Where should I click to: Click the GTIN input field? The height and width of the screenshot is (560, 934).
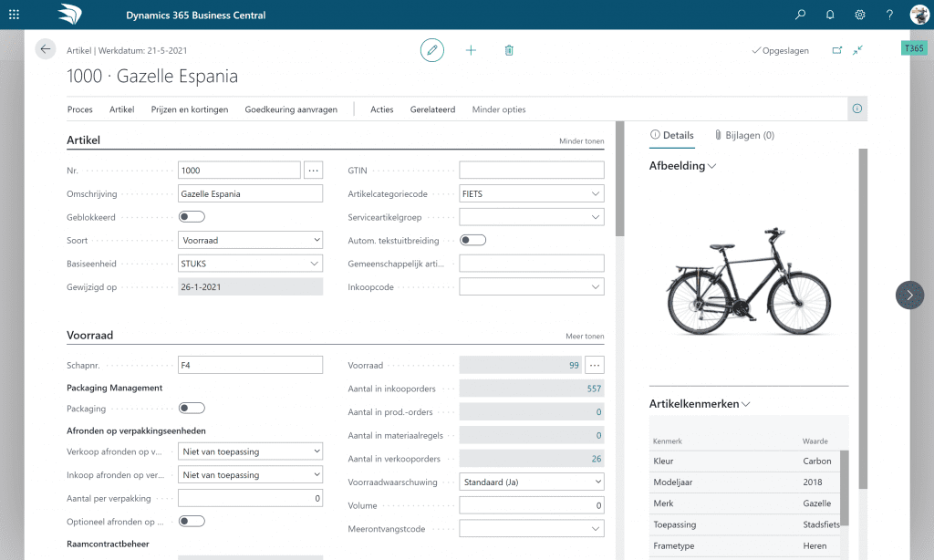click(x=532, y=171)
